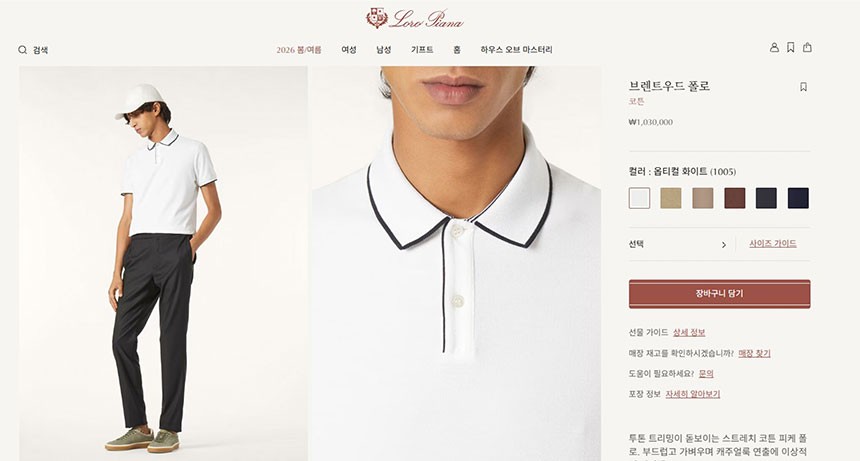Expand the 선택 size selector chevron
The image size is (860, 461).
(x=723, y=245)
